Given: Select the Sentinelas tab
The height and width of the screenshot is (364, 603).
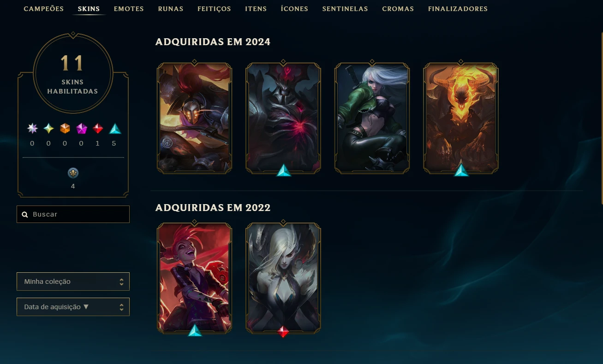Looking at the screenshot, I should click(x=345, y=9).
